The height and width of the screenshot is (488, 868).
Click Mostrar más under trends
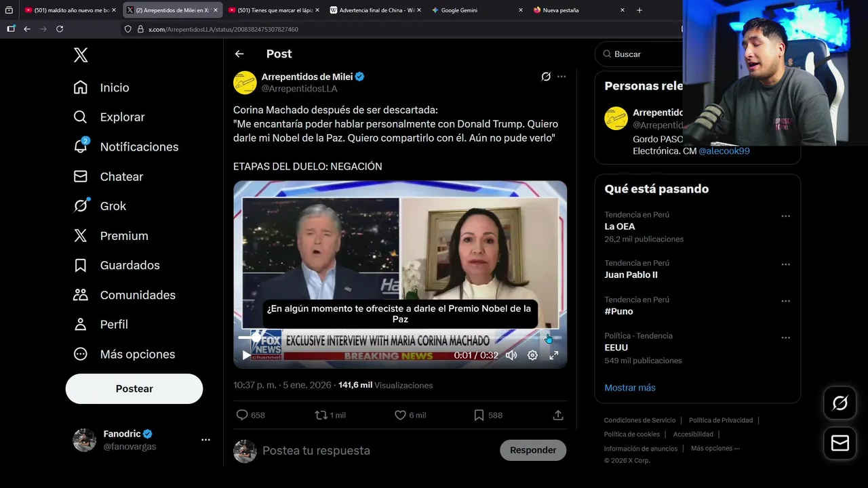630,388
